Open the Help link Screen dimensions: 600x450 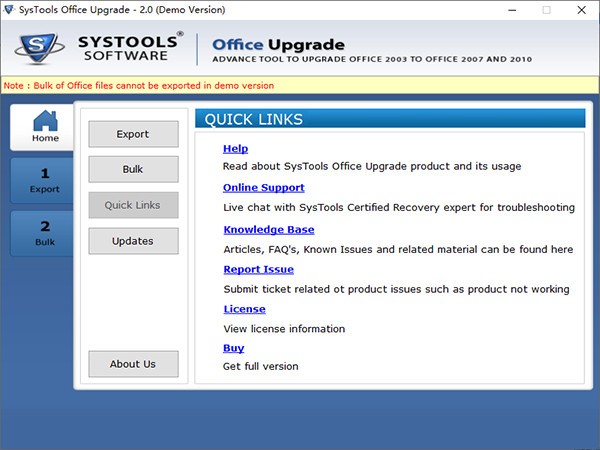point(235,148)
